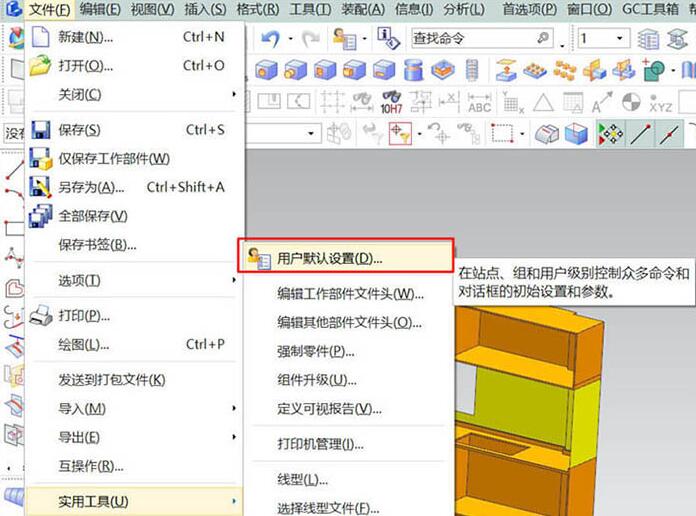Toggle the snap point filter icon
This screenshot has width=696, height=516.
click(x=400, y=133)
